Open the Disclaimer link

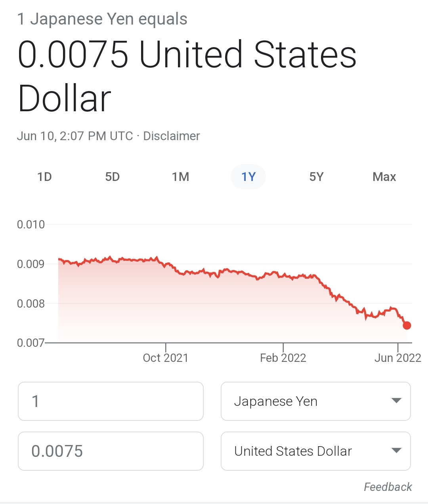click(x=171, y=136)
